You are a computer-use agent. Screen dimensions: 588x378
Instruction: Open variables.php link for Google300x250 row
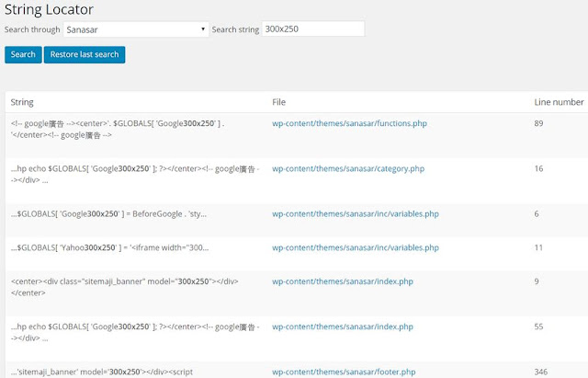(356, 213)
